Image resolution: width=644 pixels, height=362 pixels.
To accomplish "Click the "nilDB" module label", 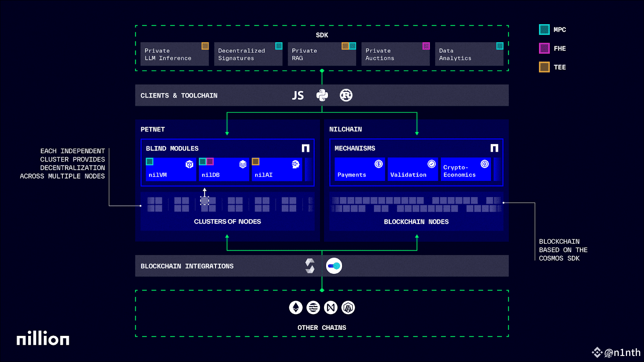I will 211,175.
